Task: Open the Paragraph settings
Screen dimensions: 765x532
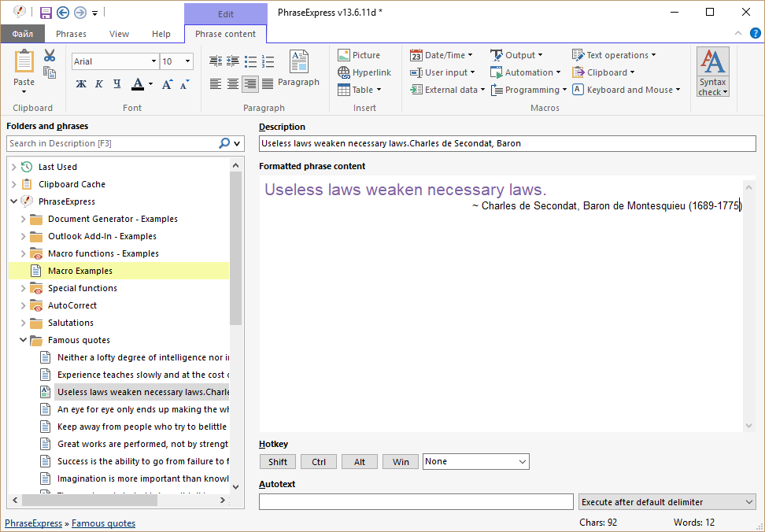Action: click(x=299, y=69)
